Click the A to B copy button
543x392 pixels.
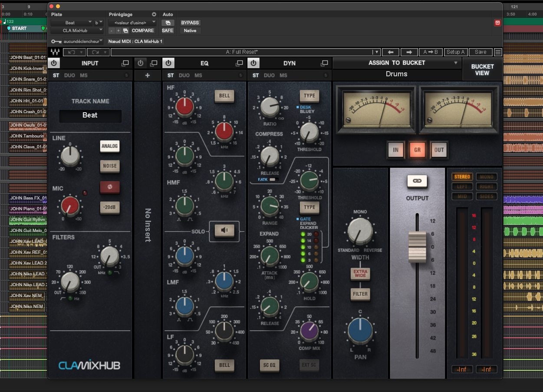click(x=431, y=52)
